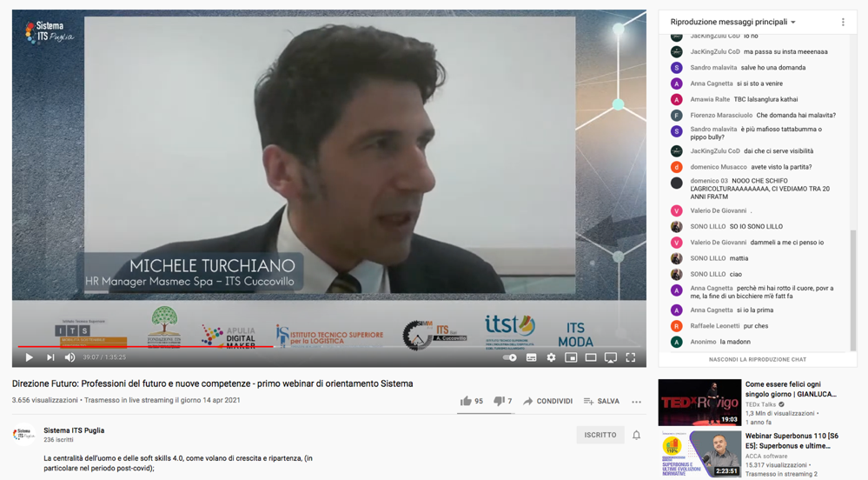868x480 pixels.
Task: Open more actions menu below video
Action: [x=637, y=401]
